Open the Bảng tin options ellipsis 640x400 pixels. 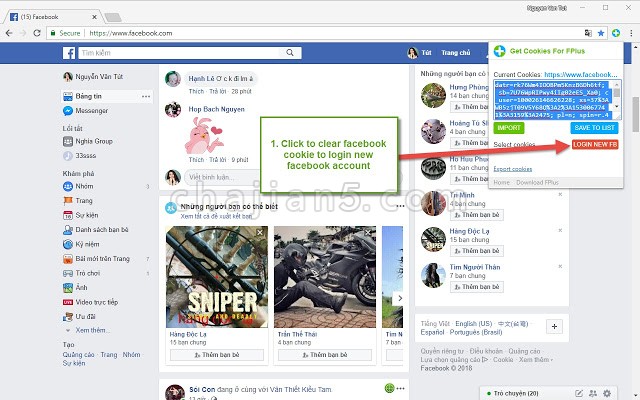(x=146, y=96)
